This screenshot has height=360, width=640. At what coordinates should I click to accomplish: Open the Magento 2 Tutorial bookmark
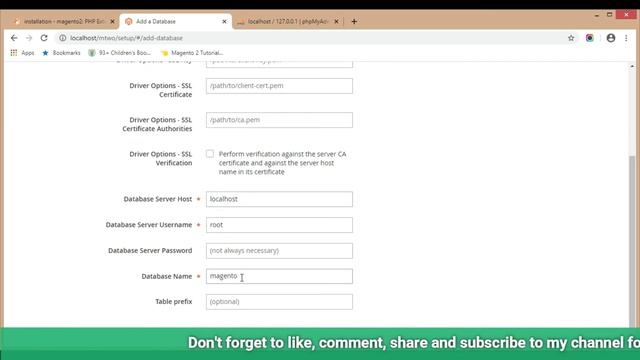pyautogui.click(x=192, y=53)
